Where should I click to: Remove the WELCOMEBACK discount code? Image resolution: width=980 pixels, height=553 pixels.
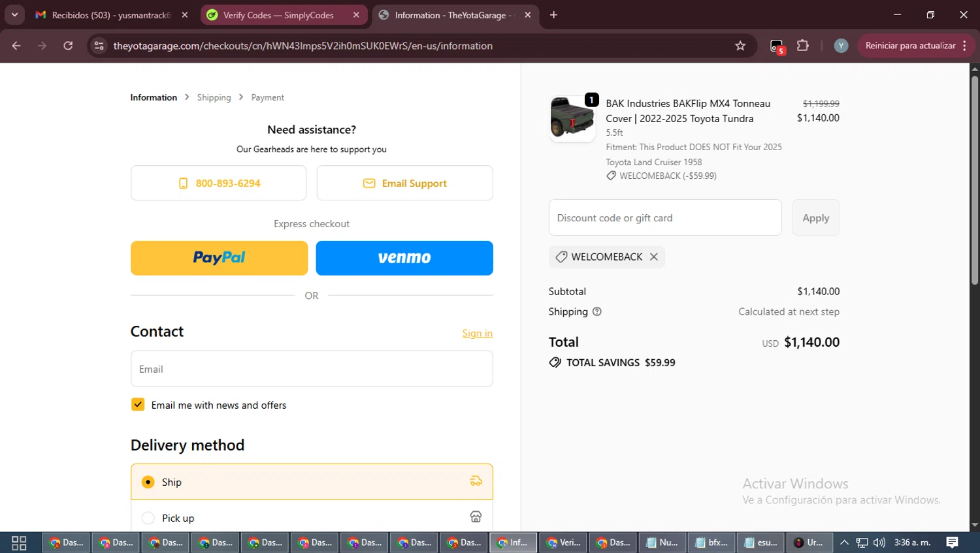click(x=654, y=257)
